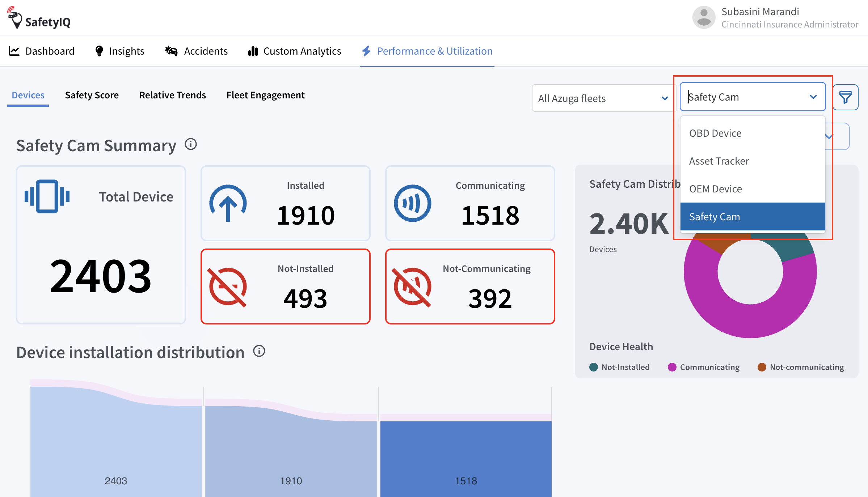Screen dimensions: 868x497
Task: Open the Accidents menu tab
Action: click(197, 51)
